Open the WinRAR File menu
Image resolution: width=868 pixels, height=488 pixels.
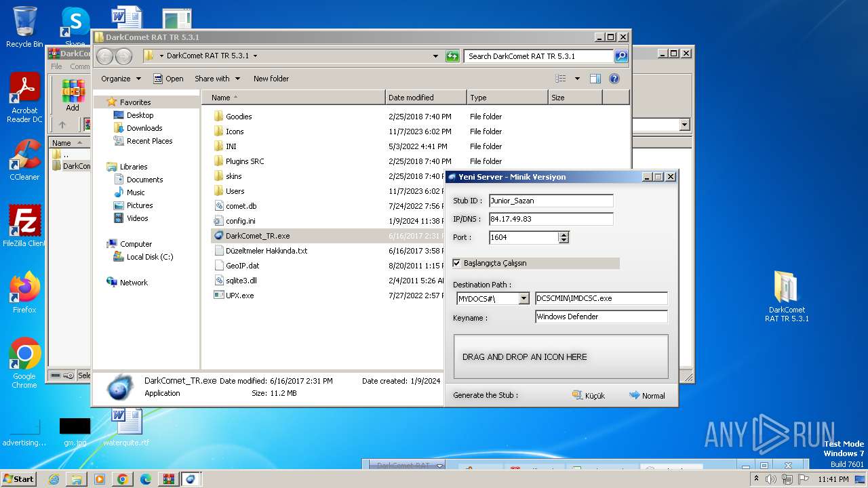(56, 66)
